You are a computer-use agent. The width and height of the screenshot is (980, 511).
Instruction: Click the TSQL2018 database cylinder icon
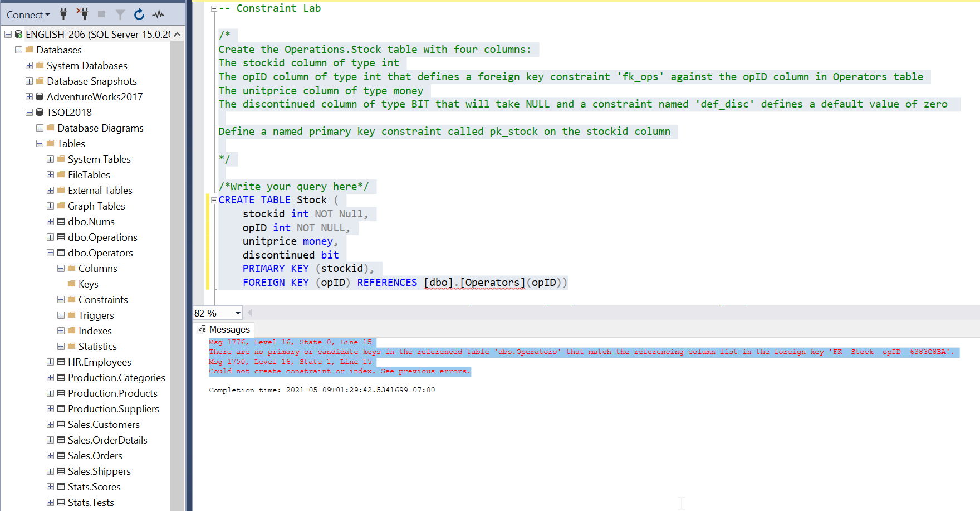point(40,113)
